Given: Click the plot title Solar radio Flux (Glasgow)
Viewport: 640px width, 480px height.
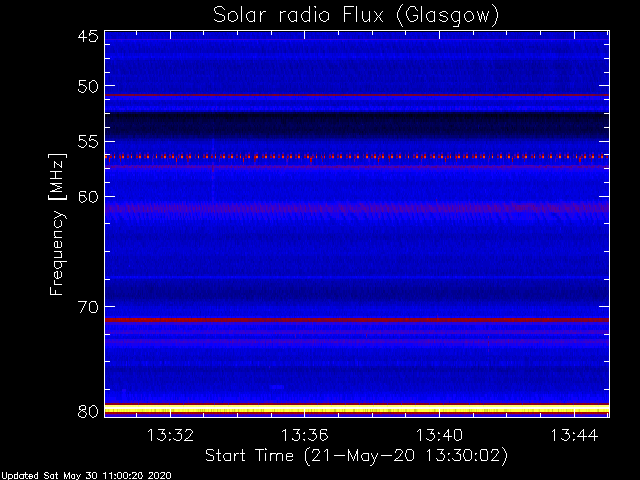Looking at the screenshot, I should pos(356,16).
